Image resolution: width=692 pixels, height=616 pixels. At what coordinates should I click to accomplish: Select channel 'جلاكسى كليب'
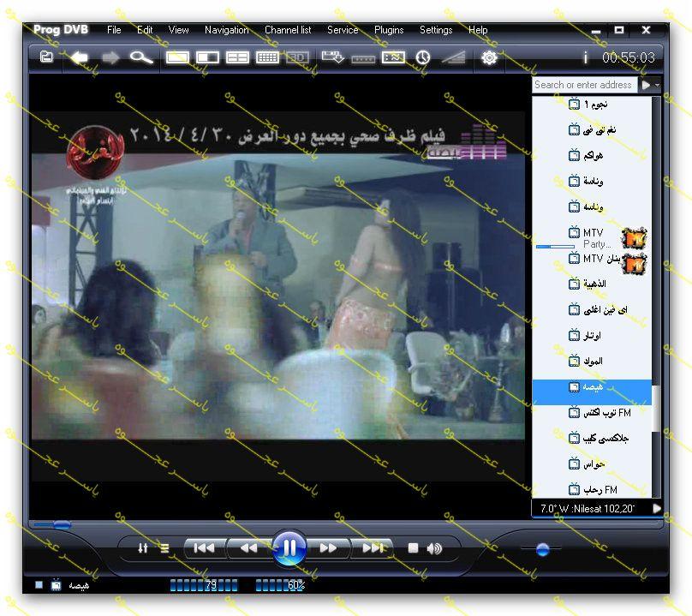[593, 439]
